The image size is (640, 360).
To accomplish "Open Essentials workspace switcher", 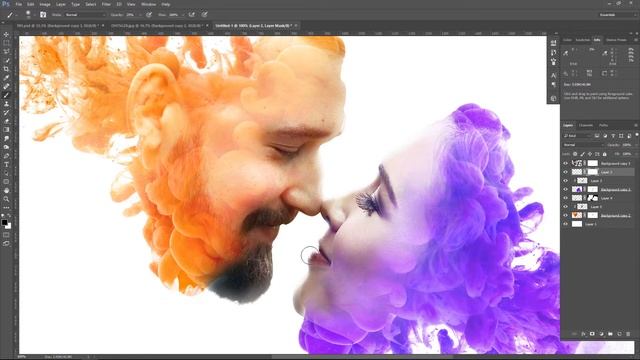I will point(618,15).
